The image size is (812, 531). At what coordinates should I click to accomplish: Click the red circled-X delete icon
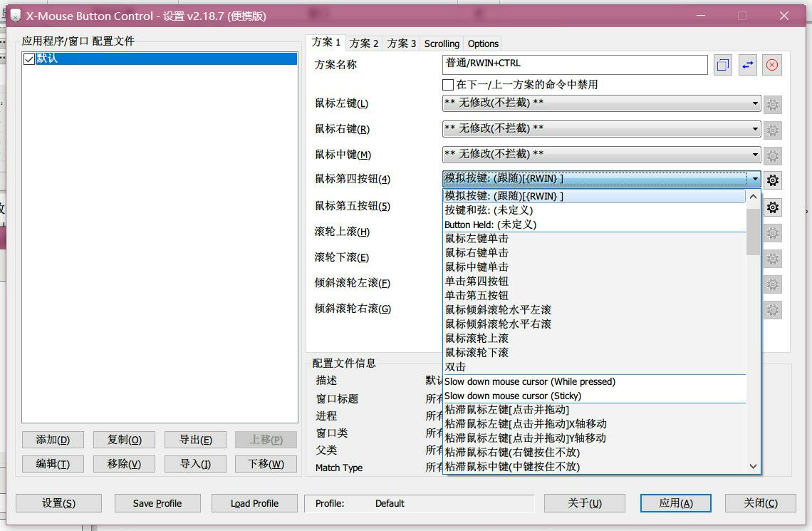tap(771, 65)
